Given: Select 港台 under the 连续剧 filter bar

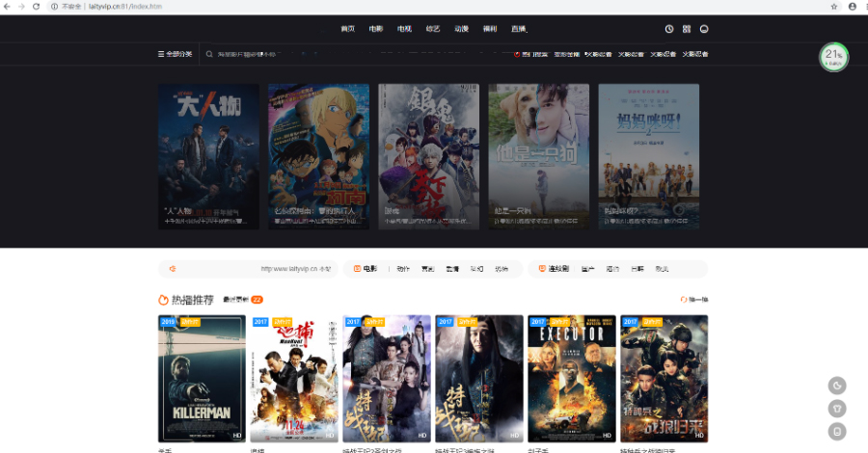Looking at the screenshot, I should 612,269.
